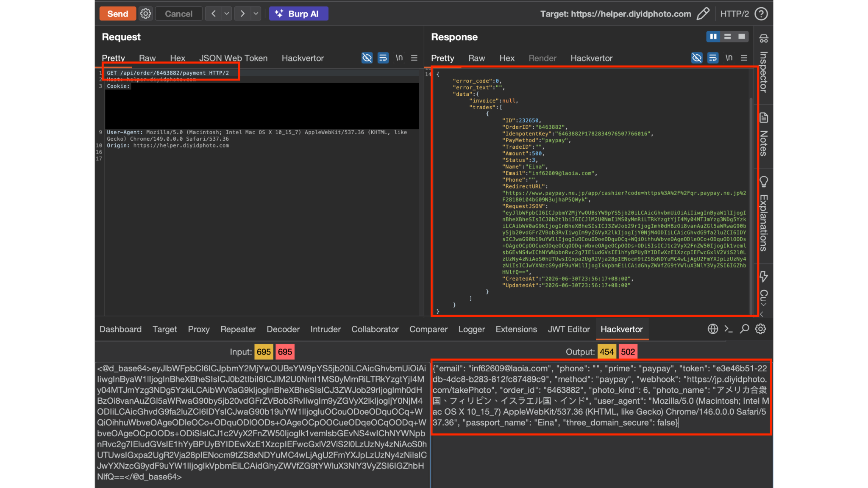Click the globe icon in bottom bar
The image size is (868, 488).
[x=713, y=329]
